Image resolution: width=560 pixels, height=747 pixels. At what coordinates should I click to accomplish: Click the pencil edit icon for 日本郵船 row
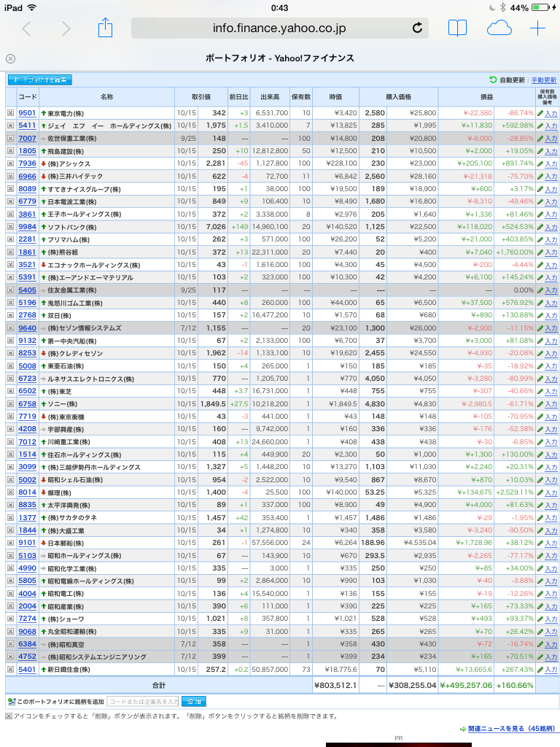coord(540,543)
